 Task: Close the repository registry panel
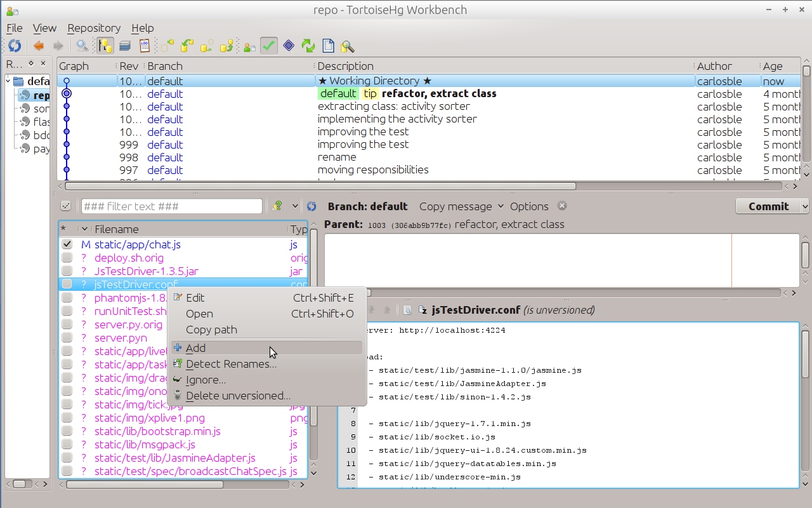point(43,63)
